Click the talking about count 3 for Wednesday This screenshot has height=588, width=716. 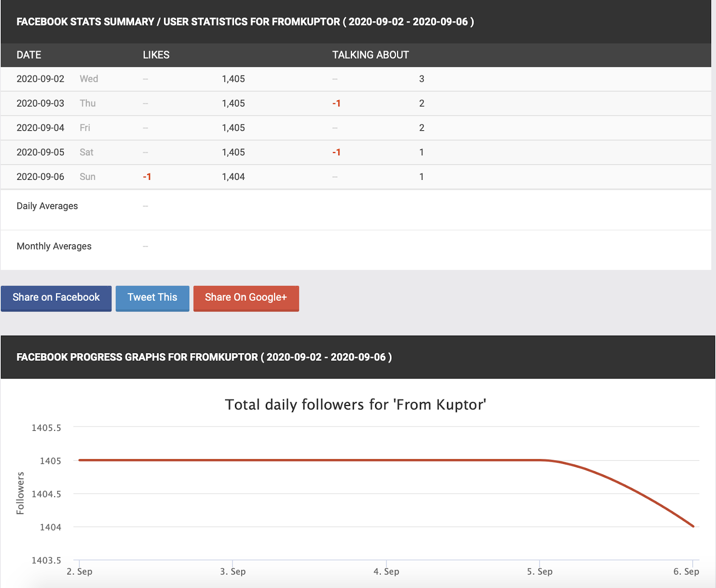(x=422, y=79)
